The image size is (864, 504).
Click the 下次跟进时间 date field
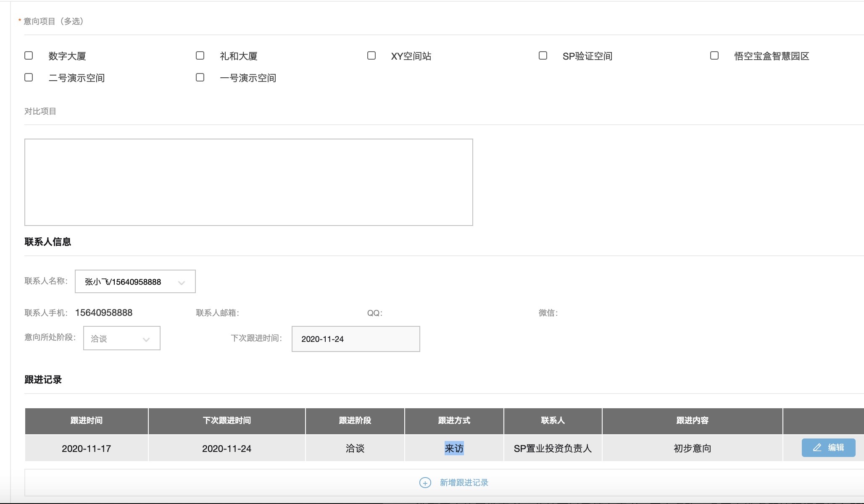(x=356, y=339)
